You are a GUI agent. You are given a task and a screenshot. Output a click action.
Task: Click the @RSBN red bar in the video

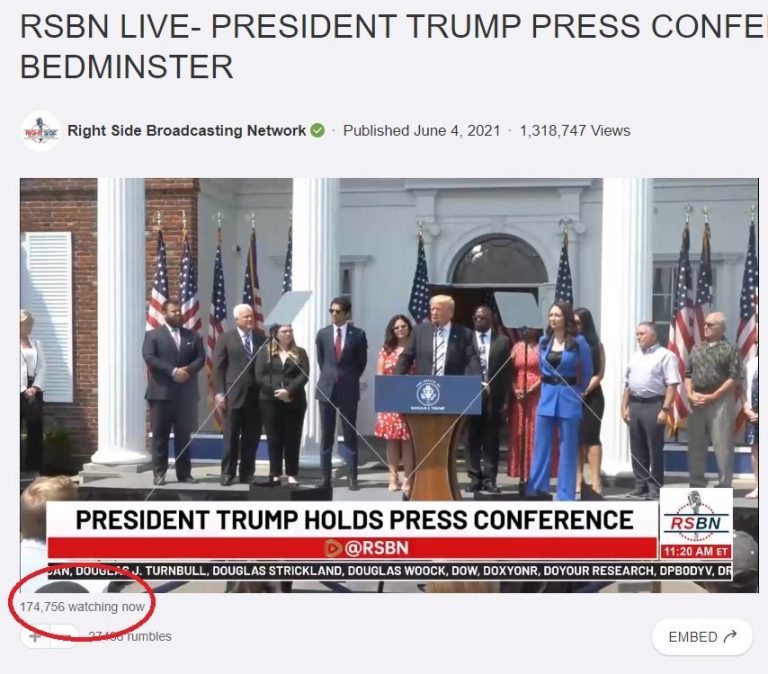pyautogui.click(x=353, y=548)
